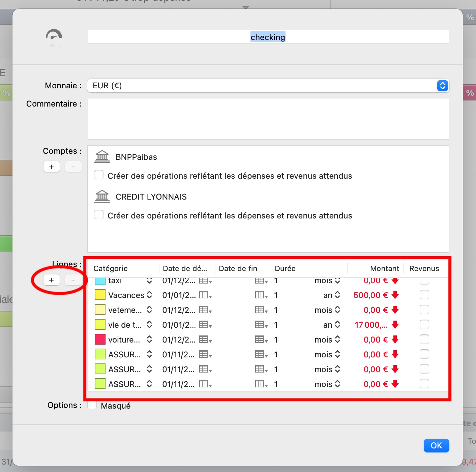Open the Monnaie EUR currency dropdown
Viewport: 476px width, 472px height.
click(442, 86)
